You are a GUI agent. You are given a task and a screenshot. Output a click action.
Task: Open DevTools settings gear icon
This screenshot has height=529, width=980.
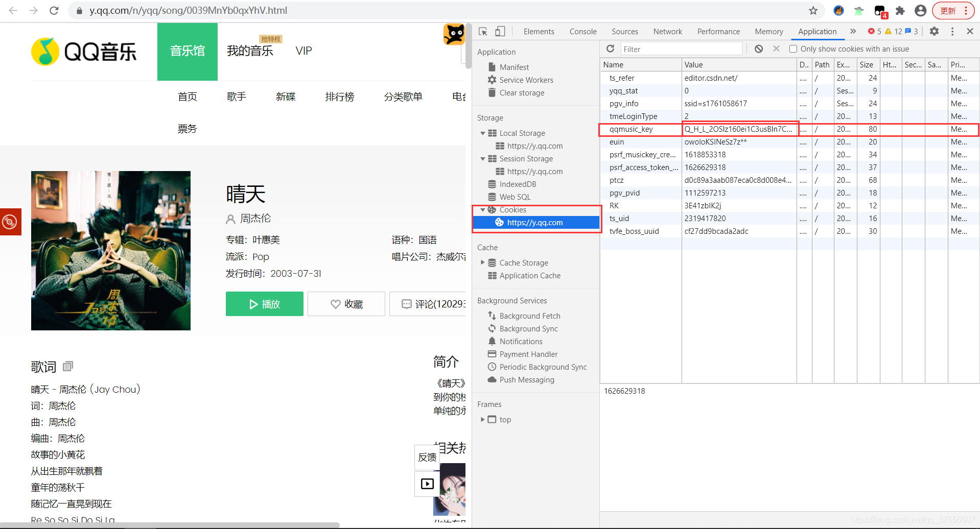click(935, 31)
